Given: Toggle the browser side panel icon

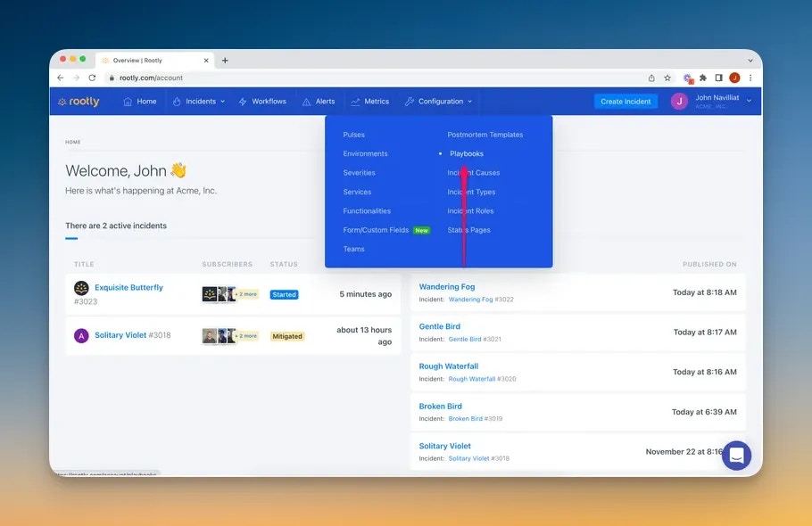Looking at the screenshot, I should pos(719,78).
